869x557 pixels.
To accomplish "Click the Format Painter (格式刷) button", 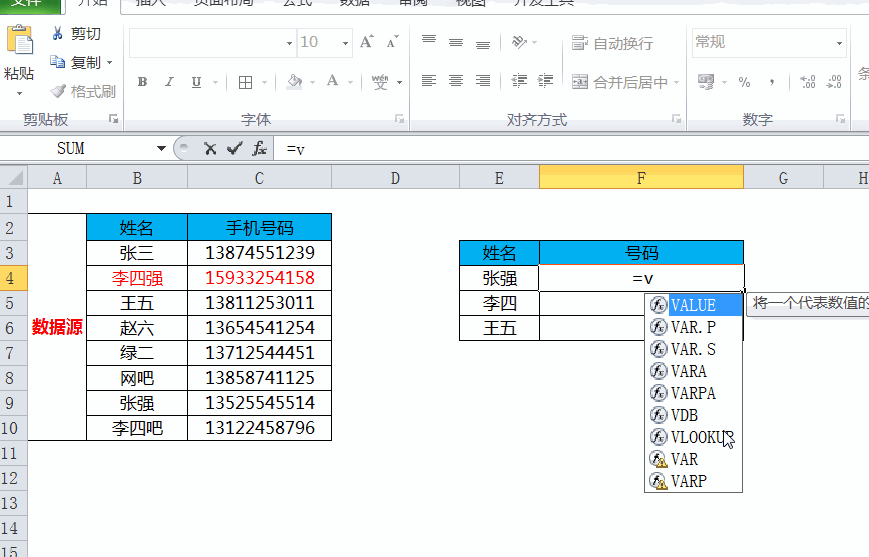I will [x=82, y=91].
